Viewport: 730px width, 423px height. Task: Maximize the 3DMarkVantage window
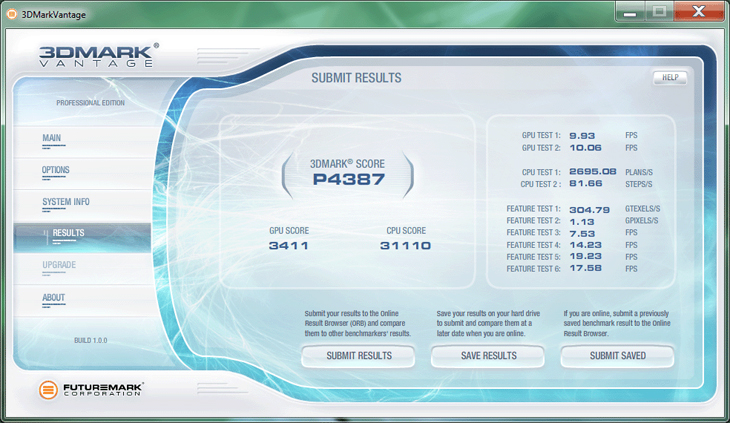pos(659,12)
